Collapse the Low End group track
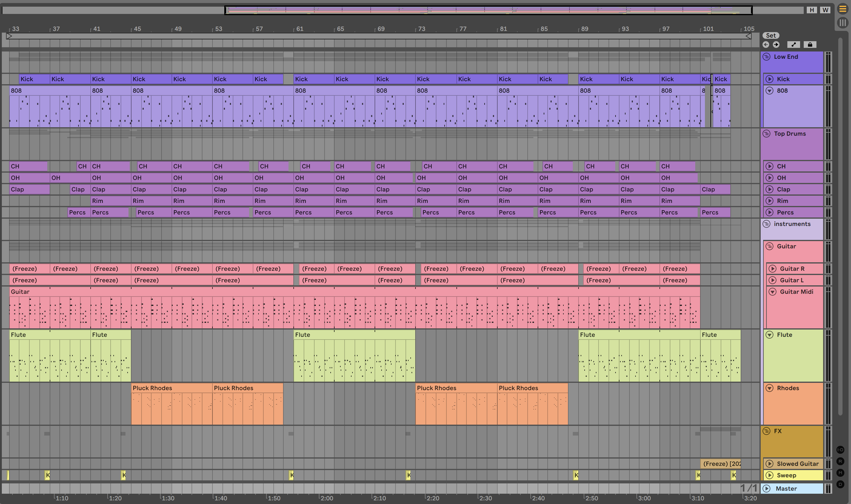The height and width of the screenshot is (504, 851). coord(766,57)
